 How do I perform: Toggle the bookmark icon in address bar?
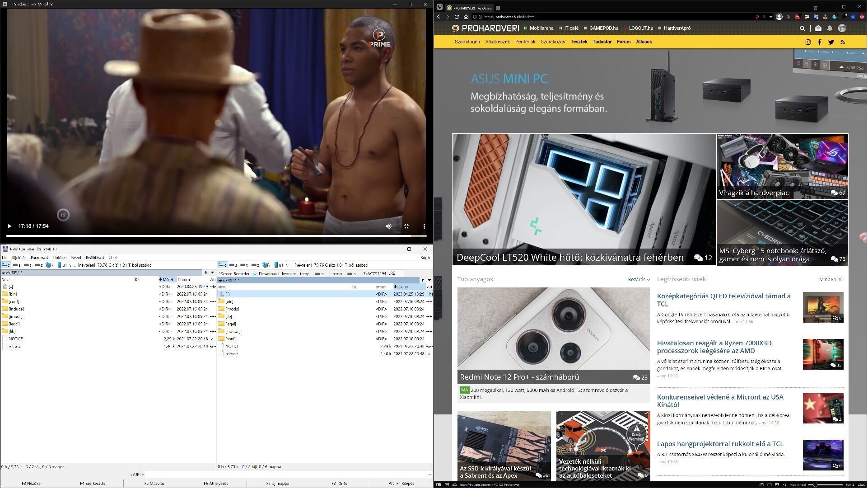pos(765,17)
